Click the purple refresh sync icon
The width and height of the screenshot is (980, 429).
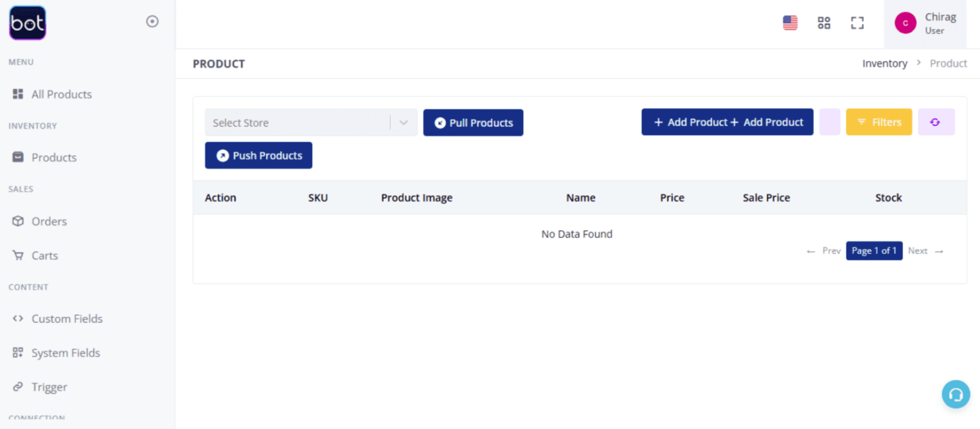[936, 122]
